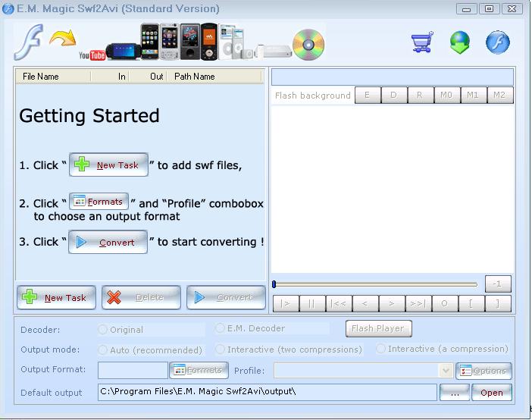Click the Flash Player button
This screenshot has width=532, height=420.
click(379, 328)
